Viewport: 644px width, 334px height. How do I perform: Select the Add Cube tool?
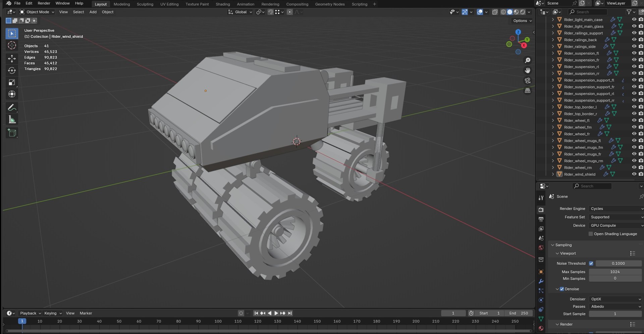click(x=12, y=133)
